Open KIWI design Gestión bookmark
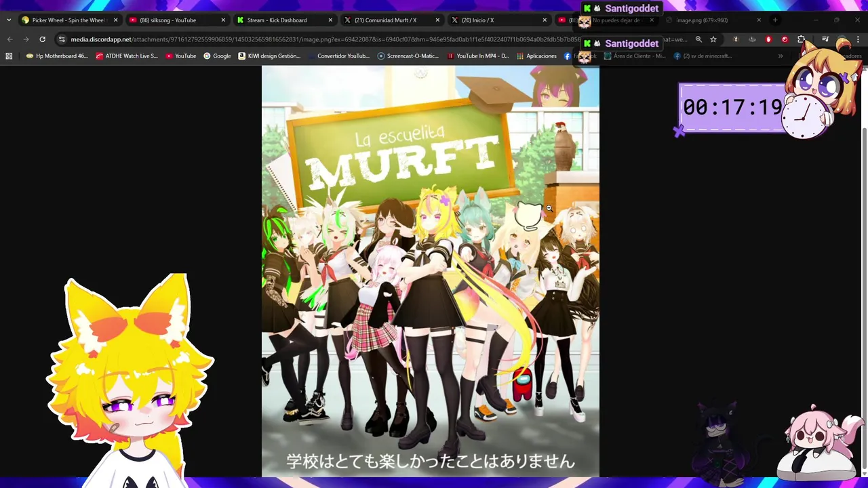 click(269, 56)
